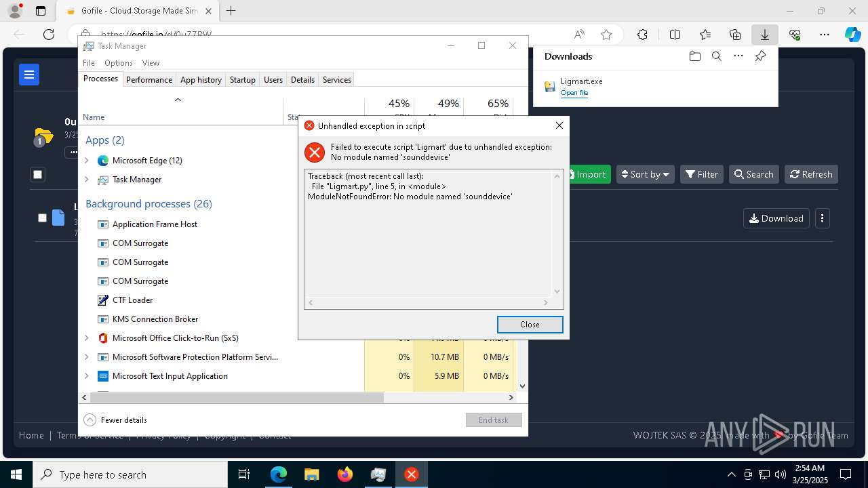The height and width of the screenshot is (488, 868).
Task: Open the Gofile hamburger menu
Action: tap(29, 75)
